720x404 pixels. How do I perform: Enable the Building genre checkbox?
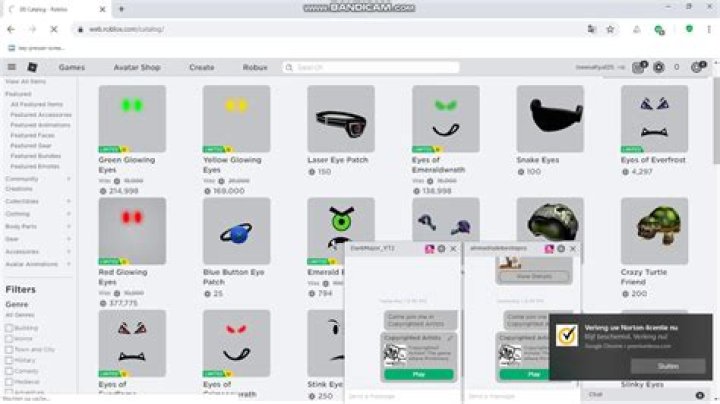9,327
